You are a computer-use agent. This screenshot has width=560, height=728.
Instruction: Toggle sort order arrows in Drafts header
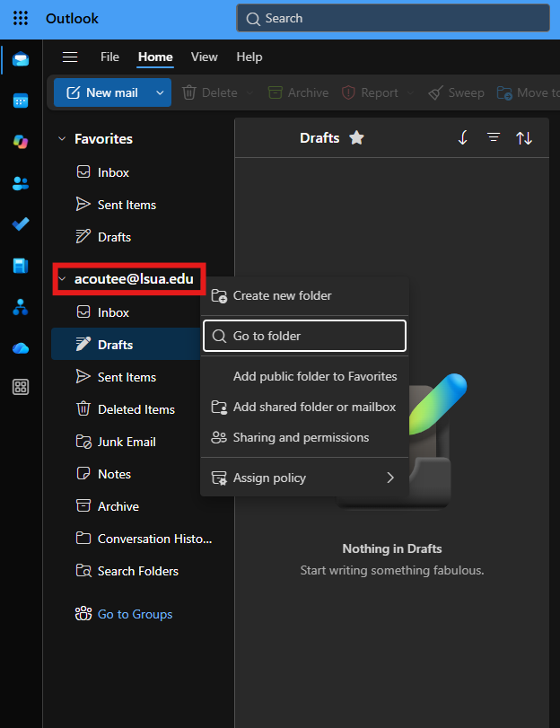click(524, 138)
